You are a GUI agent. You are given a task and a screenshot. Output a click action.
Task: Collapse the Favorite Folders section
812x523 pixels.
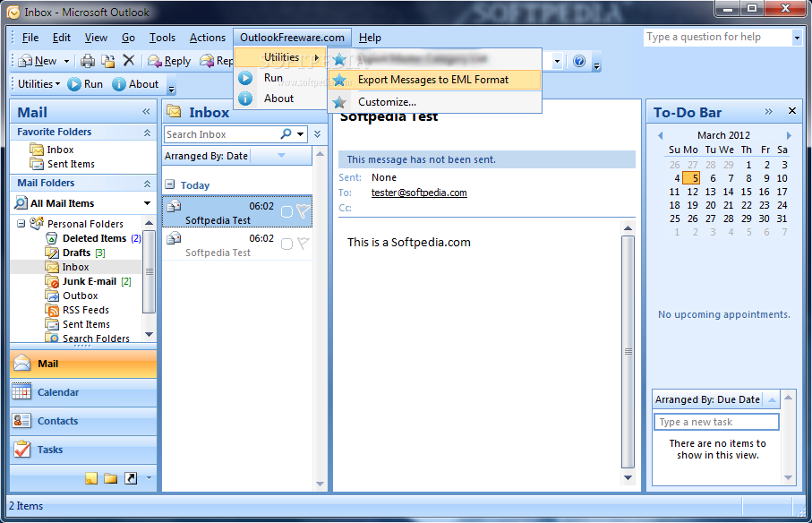[147, 133]
